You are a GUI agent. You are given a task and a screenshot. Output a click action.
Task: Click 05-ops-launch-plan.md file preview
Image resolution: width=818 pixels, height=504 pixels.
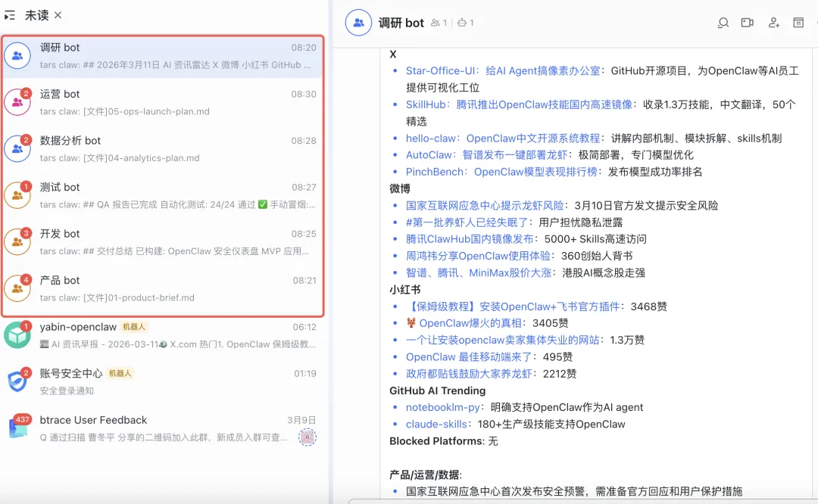[125, 111]
